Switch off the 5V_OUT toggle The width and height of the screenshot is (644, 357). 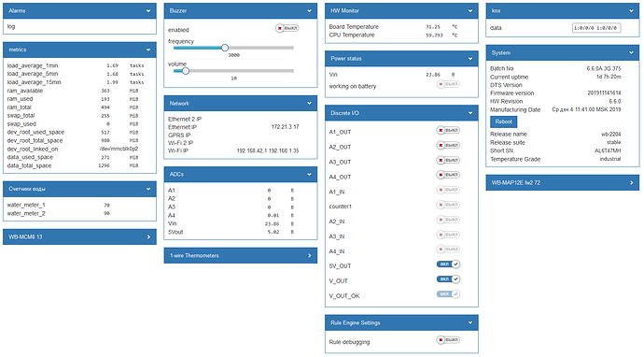click(x=448, y=264)
